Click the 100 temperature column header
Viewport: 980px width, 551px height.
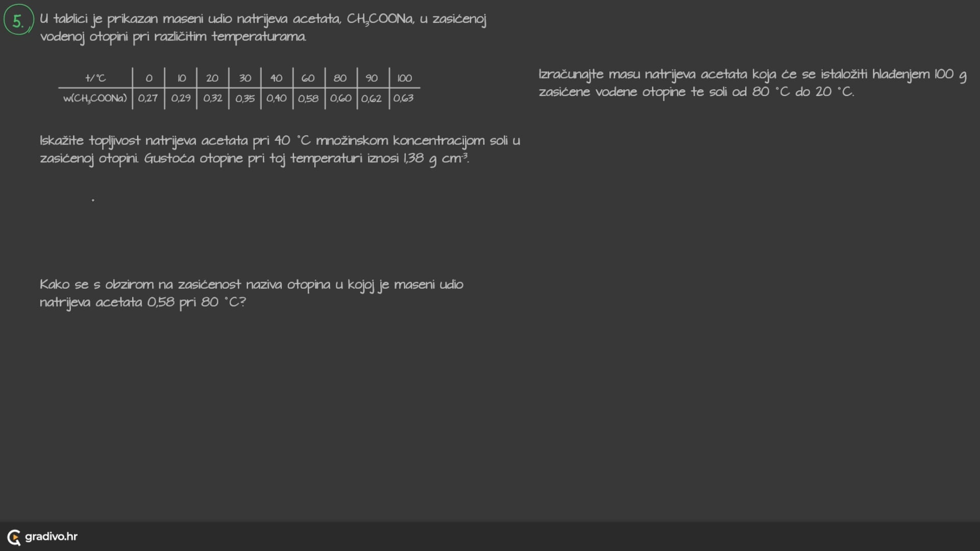[404, 78]
